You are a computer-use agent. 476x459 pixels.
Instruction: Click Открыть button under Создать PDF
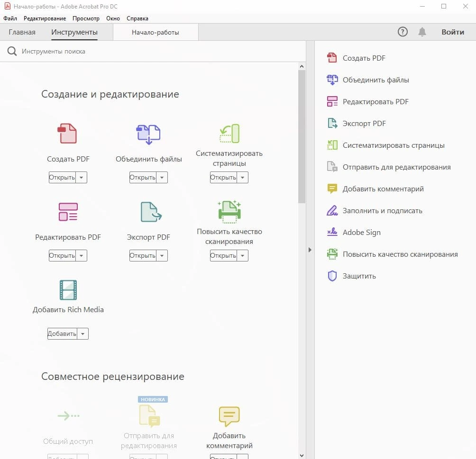point(62,178)
